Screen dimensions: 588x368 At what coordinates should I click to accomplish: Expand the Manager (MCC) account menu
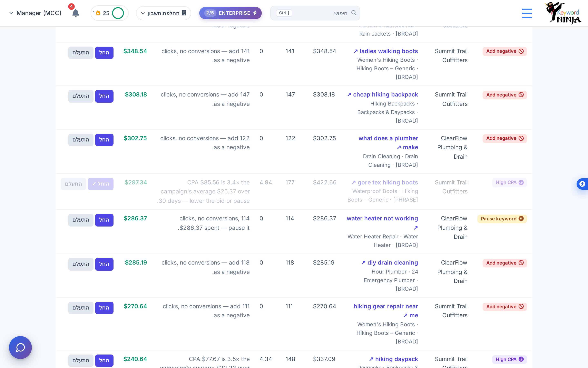point(35,13)
